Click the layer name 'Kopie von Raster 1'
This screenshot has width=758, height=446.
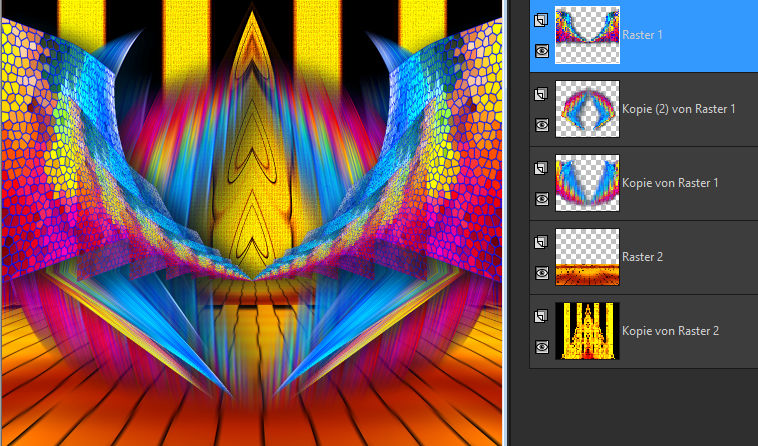(670, 183)
